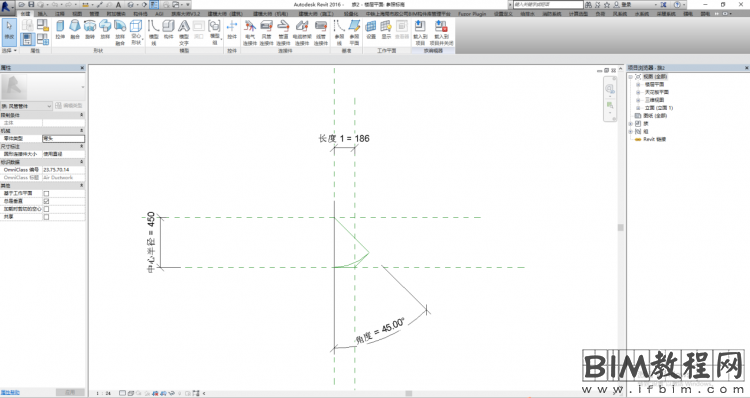Load family into project (载入到项目)
This screenshot has height=398, width=750.
tap(420, 33)
